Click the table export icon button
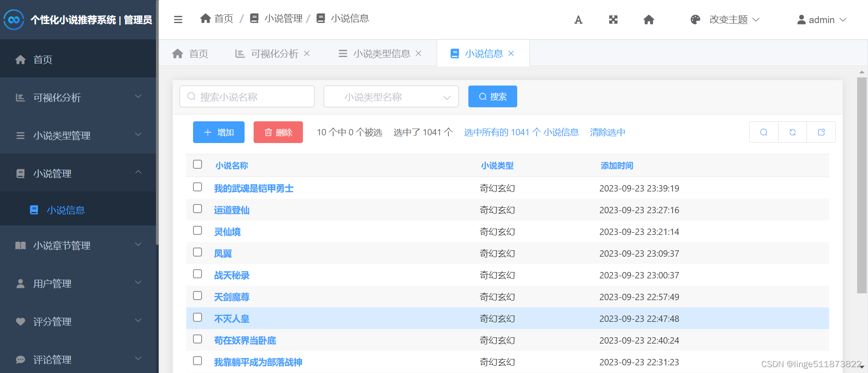Screen dimensions: 868x373 [x=821, y=132]
